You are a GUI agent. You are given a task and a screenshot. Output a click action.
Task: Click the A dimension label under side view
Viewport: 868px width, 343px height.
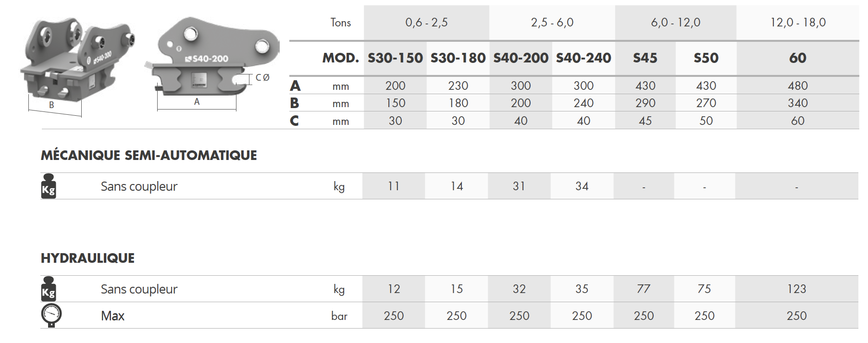point(197,102)
